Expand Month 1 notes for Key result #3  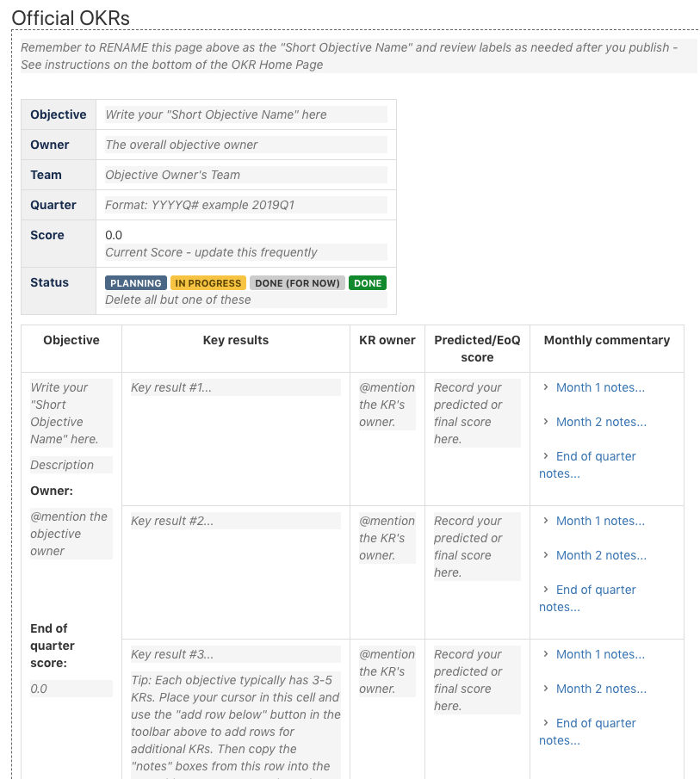(600, 654)
